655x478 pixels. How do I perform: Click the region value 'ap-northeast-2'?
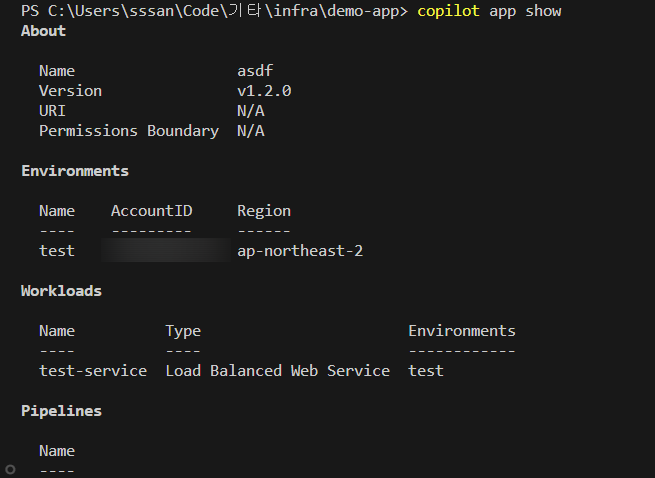(x=300, y=251)
